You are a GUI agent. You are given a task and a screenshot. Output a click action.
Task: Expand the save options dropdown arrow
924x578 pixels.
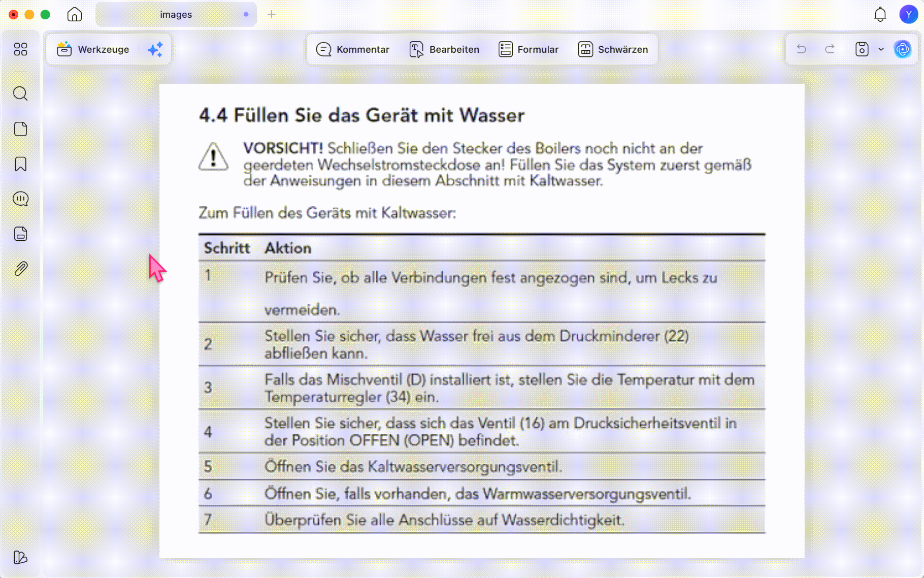[x=881, y=49]
